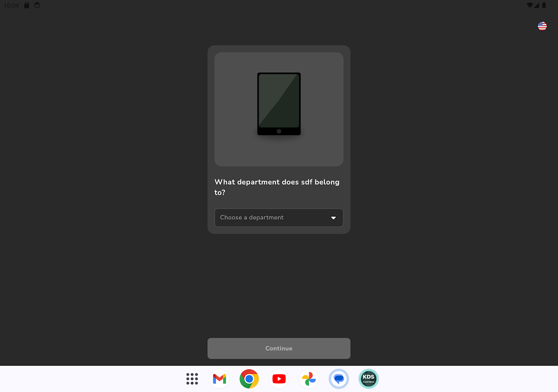Image resolution: width=558 pixels, height=392 pixels.
Task: Click the SD card notification icon
Action: coord(26,5)
